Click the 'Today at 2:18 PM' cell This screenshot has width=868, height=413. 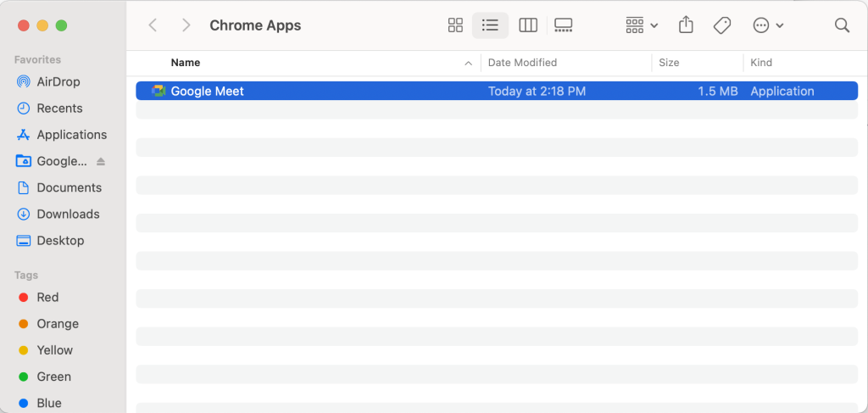[x=537, y=92]
